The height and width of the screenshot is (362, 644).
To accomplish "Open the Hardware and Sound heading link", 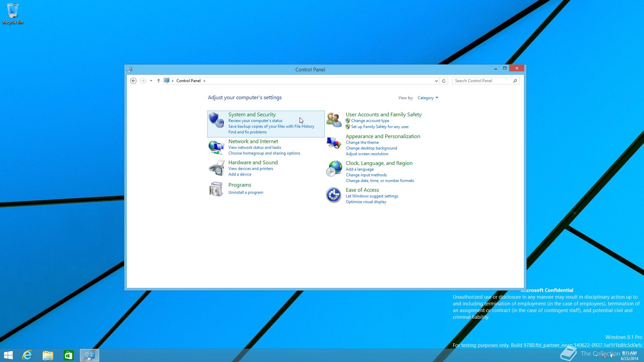I will click(253, 163).
